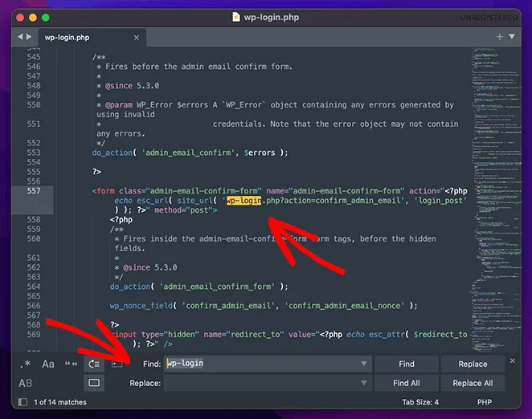Screen dimensions: 532x419
Task: Click the Replace All button
Action: [473, 383]
